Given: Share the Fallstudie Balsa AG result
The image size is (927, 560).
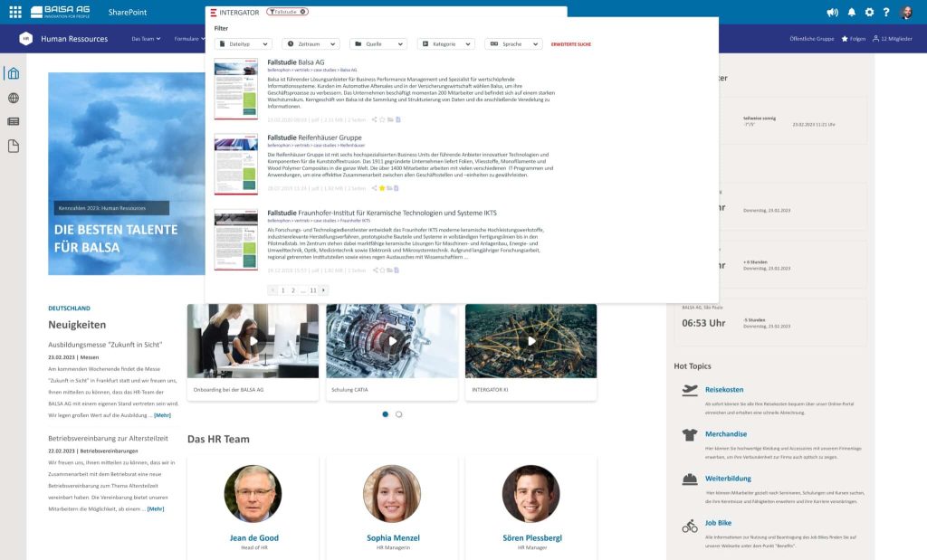Looking at the screenshot, I should (x=374, y=119).
